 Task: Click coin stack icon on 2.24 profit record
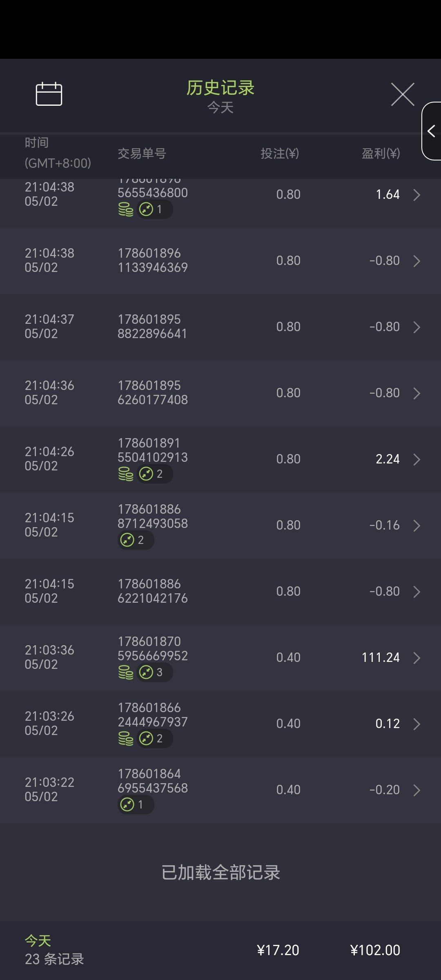[126, 474]
